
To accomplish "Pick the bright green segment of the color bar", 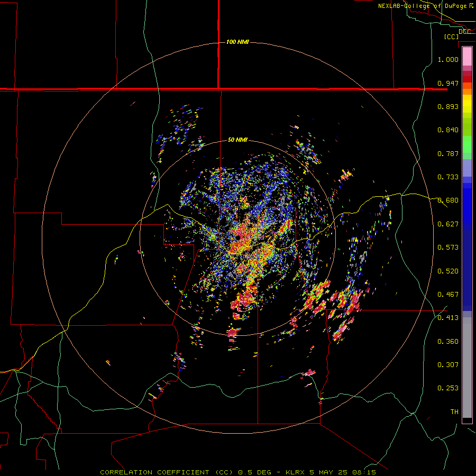I will point(467,144).
